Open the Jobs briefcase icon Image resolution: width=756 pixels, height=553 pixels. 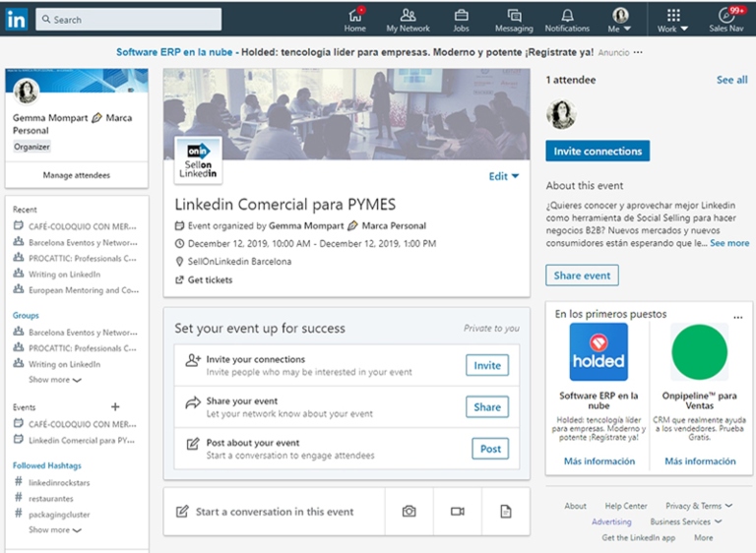click(461, 16)
